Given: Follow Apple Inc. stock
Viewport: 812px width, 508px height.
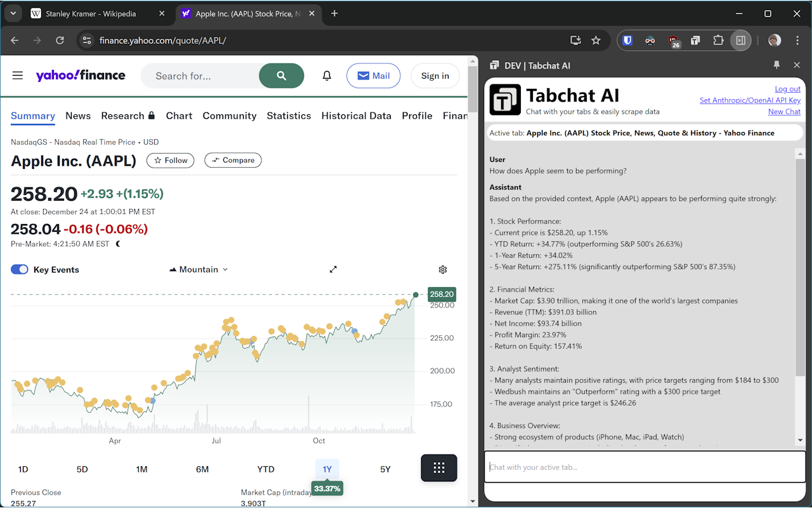Looking at the screenshot, I should 171,160.
